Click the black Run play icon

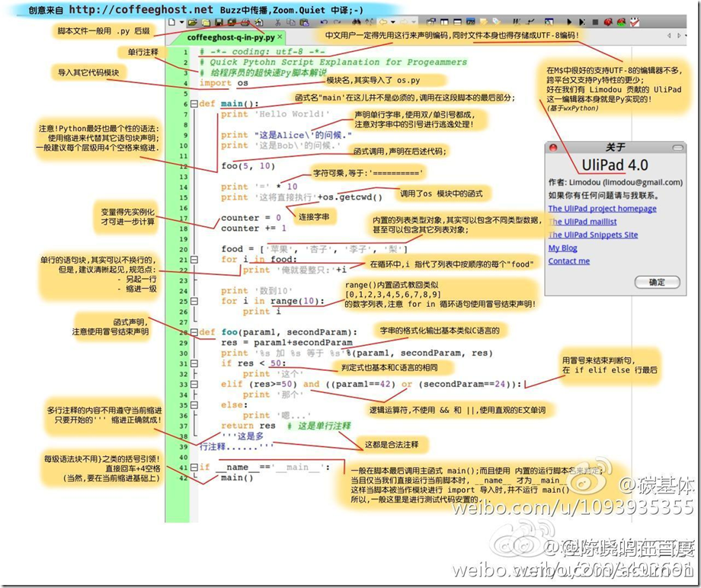click(x=569, y=22)
